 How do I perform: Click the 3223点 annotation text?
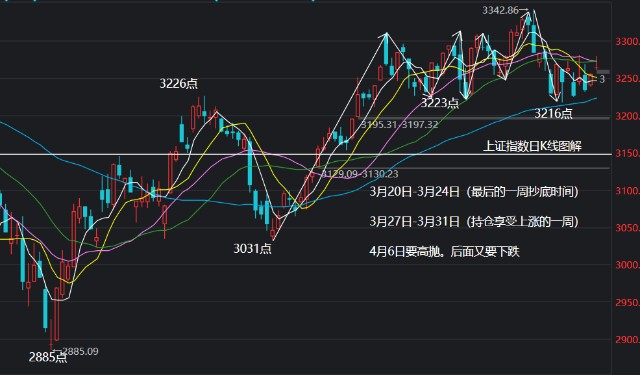[x=440, y=103]
